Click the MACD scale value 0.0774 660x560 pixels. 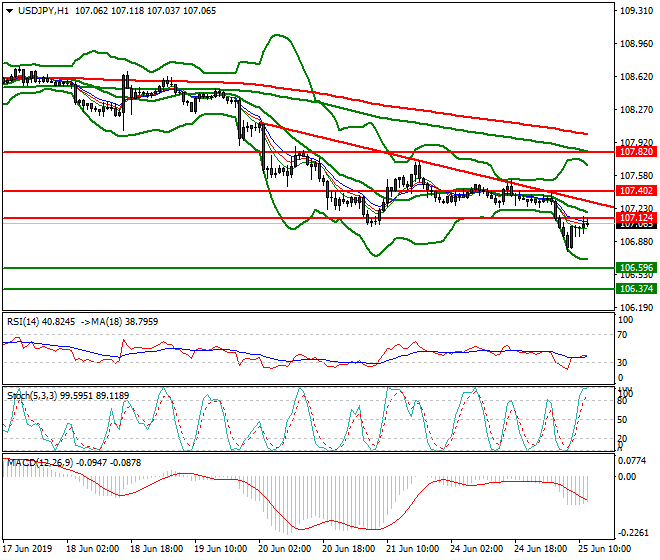pos(632,461)
